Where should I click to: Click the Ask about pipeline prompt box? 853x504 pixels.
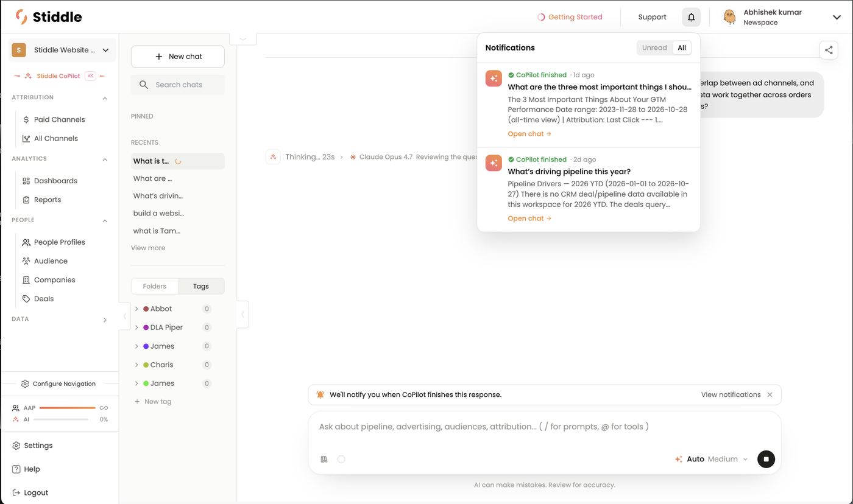click(x=545, y=427)
